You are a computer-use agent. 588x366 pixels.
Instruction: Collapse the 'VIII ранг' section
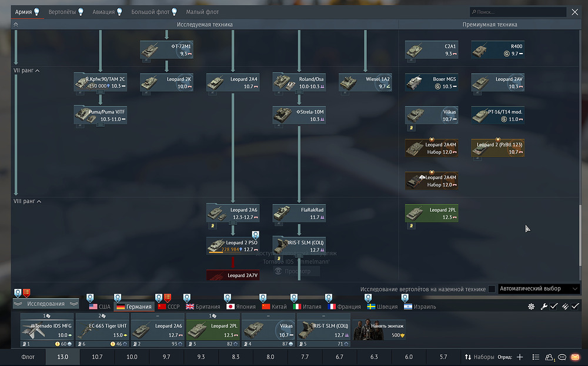click(39, 202)
